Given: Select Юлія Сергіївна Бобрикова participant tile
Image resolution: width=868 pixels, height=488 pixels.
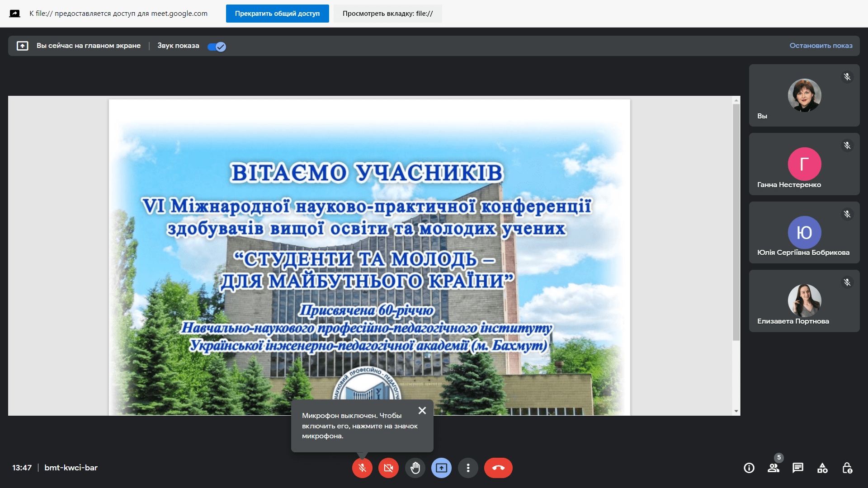Looking at the screenshot, I should tap(804, 233).
